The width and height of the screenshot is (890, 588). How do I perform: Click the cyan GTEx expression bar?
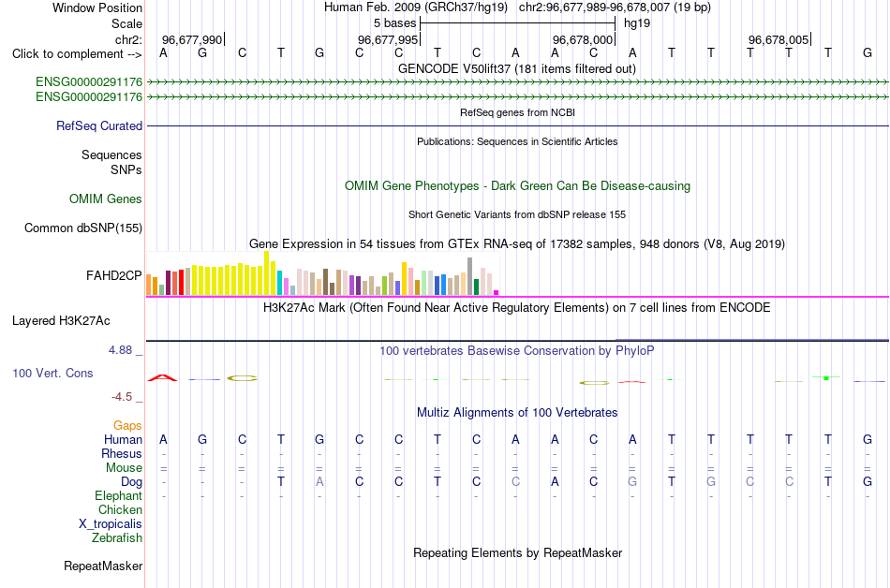[x=280, y=283]
